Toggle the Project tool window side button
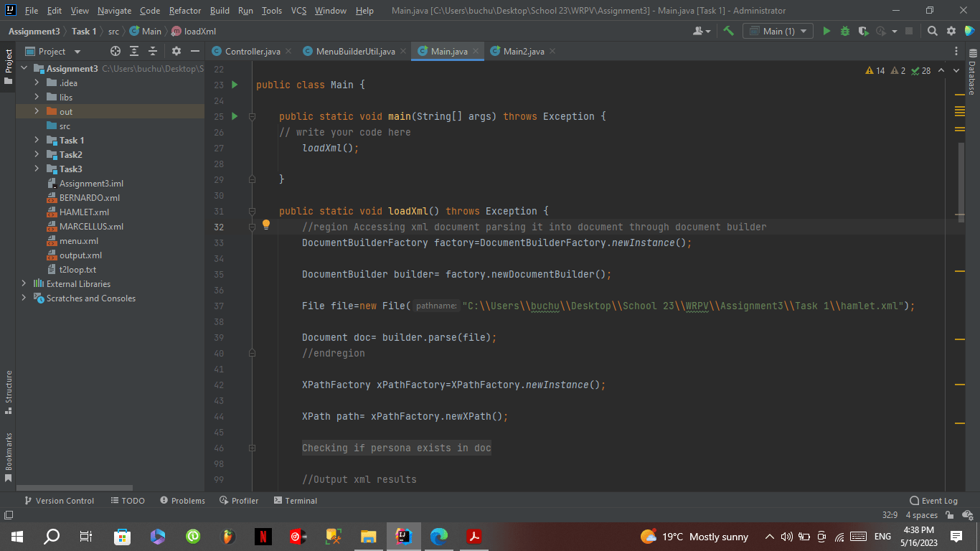980x551 pixels. (8, 67)
